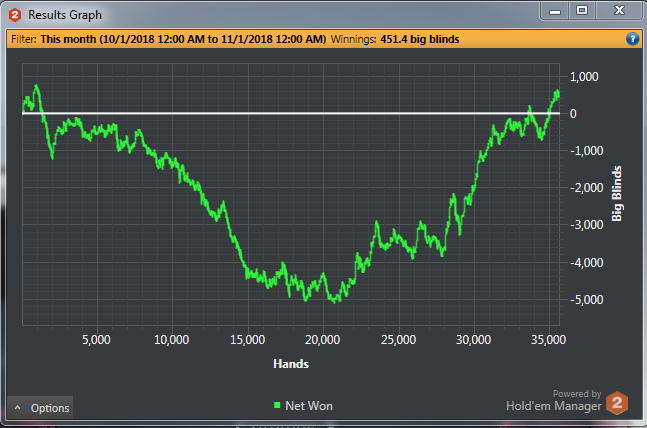647x428 pixels.
Task: Click the 30,000 hands axis label
Action: (473, 340)
